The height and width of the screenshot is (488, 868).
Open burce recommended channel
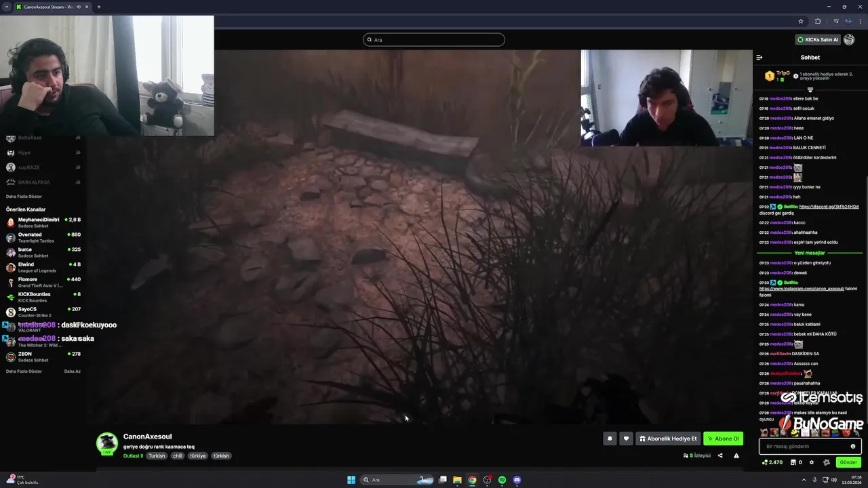coord(43,252)
